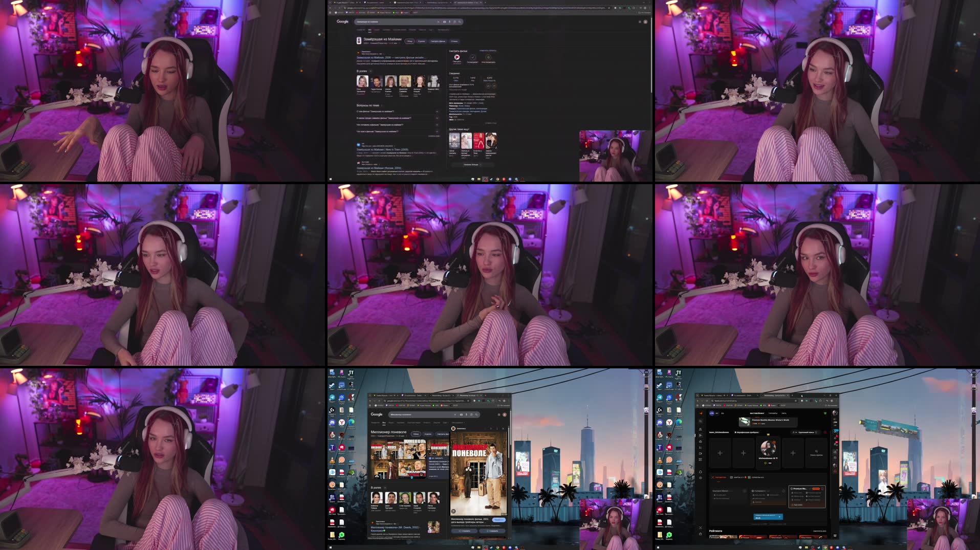Select the voice search microphone in Google's search bar

450,21
